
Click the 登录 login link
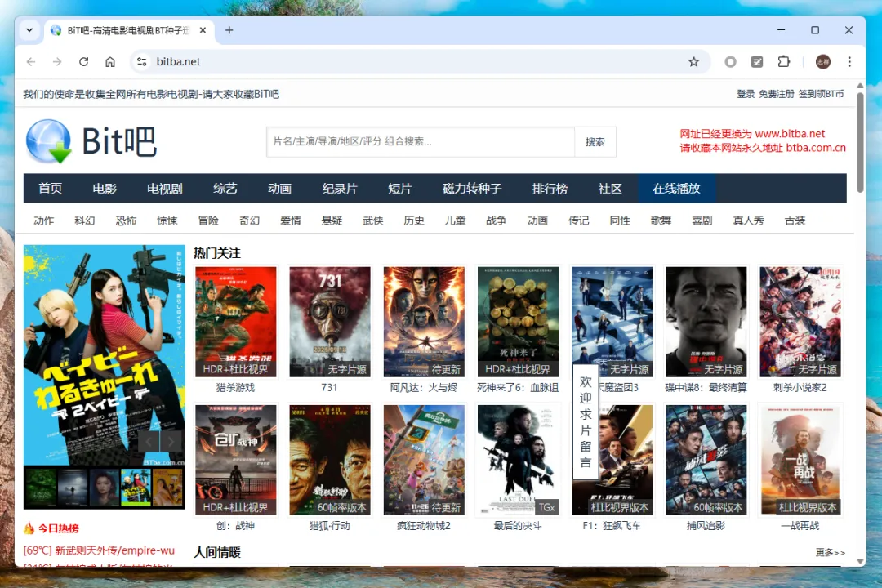coord(746,94)
